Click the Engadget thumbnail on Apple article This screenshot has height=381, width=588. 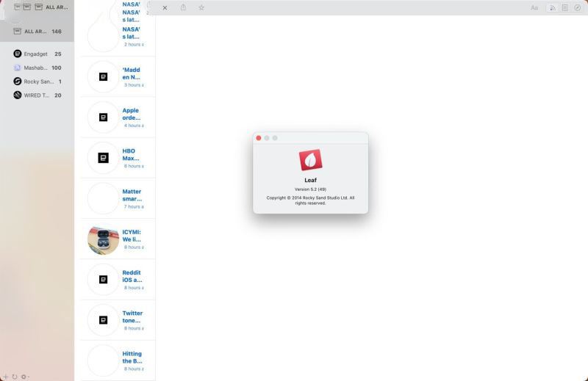coord(103,117)
